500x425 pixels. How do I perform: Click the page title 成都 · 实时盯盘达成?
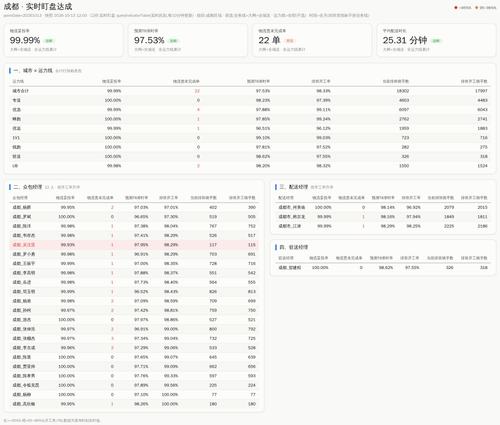point(38,7)
